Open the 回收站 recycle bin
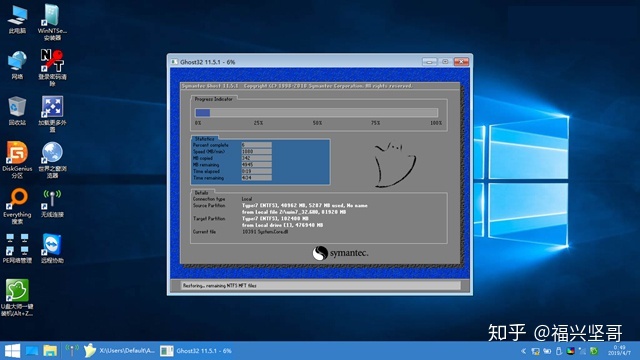Viewport: 640px width, 360px height. (17, 111)
